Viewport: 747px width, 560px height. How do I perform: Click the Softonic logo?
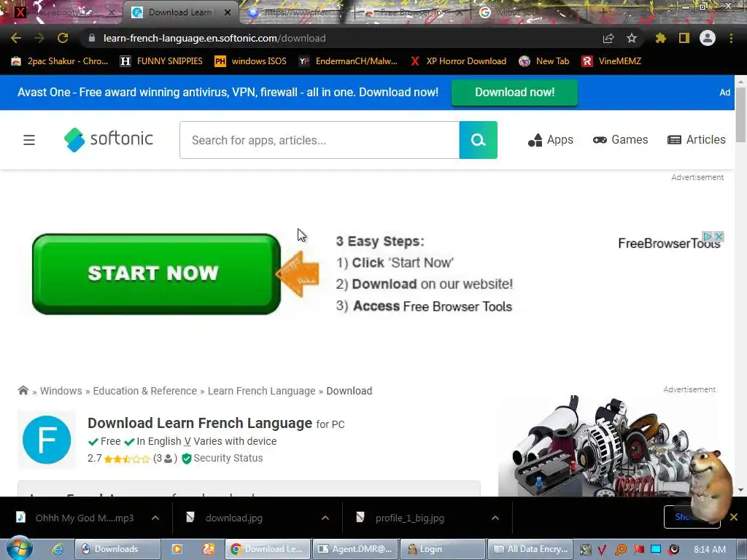[x=109, y=139]
